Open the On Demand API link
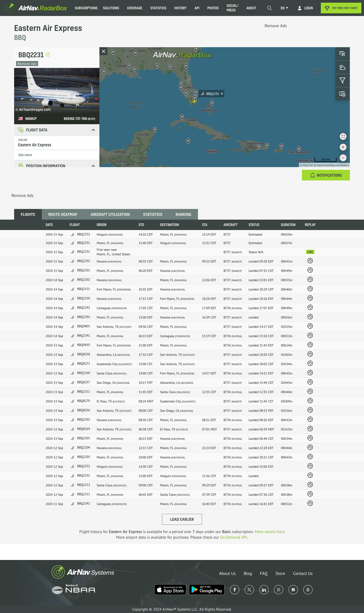Screen dimensions: 364x613 pos(233,537)
